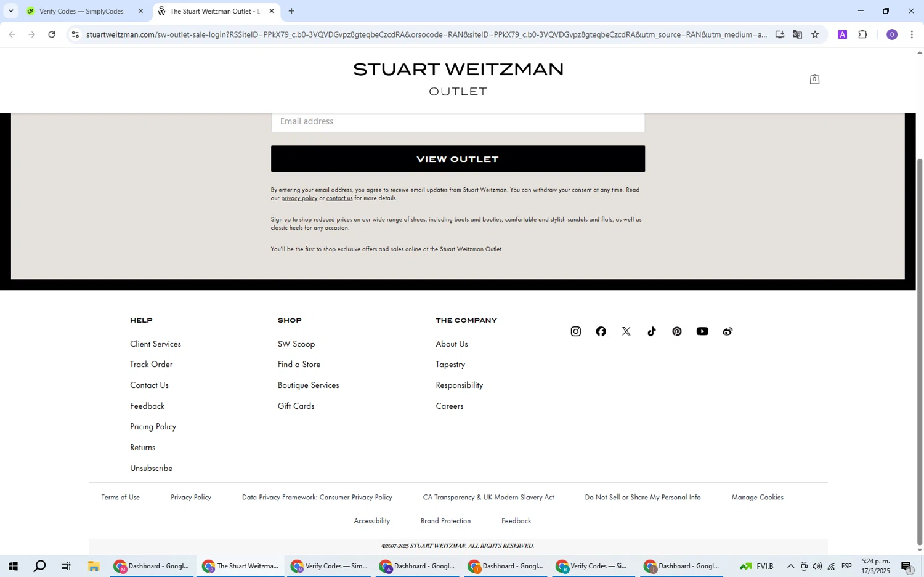Open Boutique Services link

tap(308, 385)
